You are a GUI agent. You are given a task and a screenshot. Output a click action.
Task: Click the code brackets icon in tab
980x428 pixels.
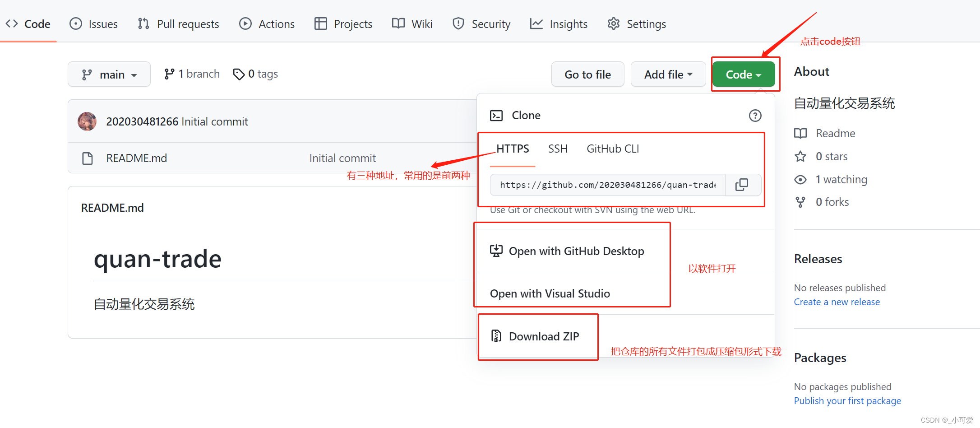pyautogui.click(x=12, y=23)
